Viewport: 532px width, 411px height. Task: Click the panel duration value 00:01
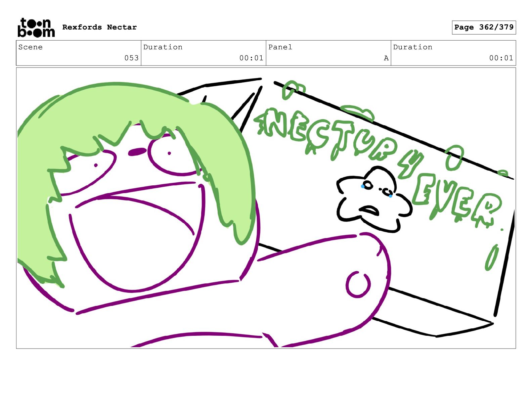click(x=501, y=58)
